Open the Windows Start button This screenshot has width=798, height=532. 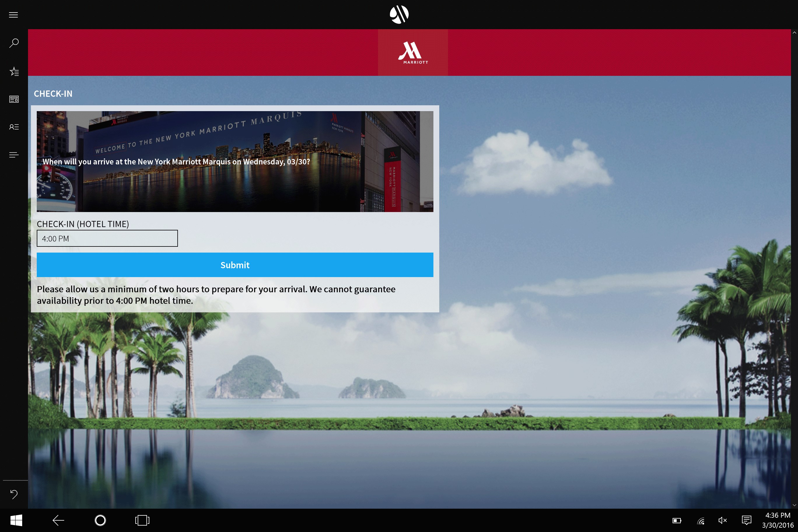point(16,520)
